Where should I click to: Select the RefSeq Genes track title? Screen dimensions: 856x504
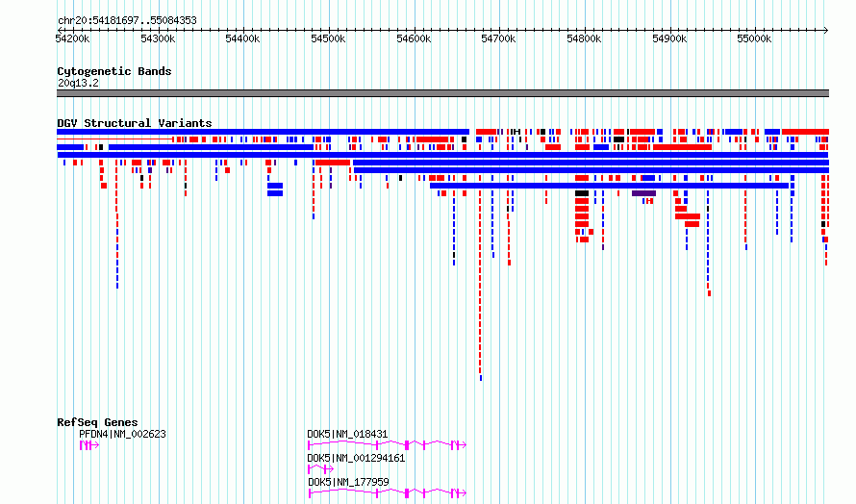pos(97,422)
